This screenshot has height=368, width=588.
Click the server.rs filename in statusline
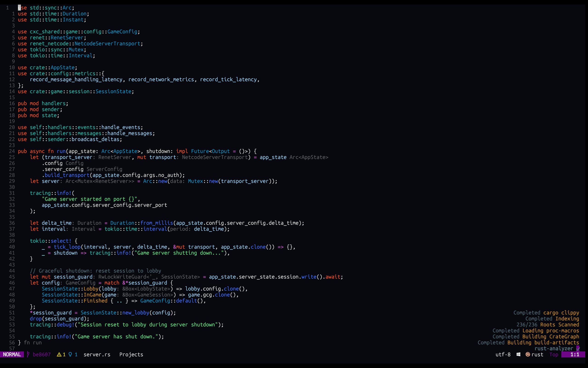pos(97,354)
